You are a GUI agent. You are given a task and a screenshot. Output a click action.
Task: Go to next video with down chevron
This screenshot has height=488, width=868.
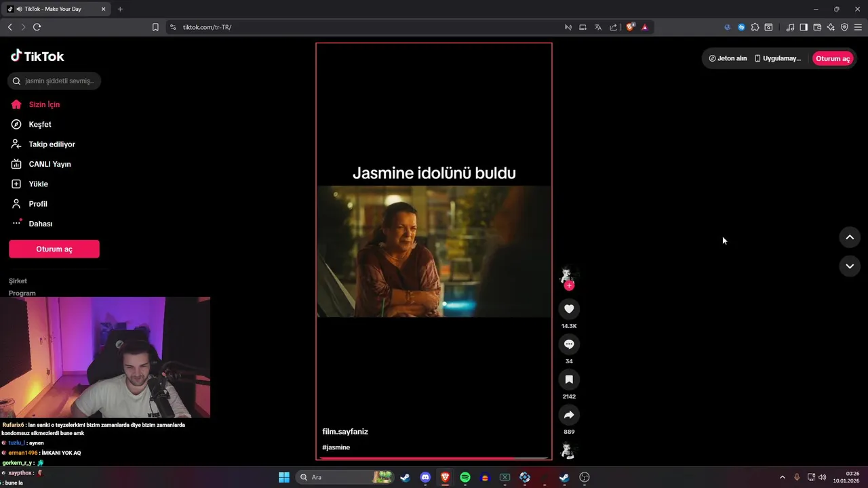click(850, 266)
